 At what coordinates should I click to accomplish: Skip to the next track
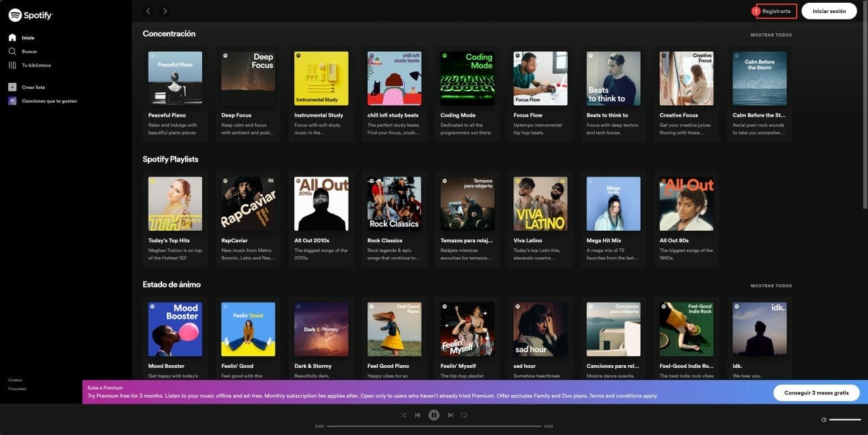point(450,415)
